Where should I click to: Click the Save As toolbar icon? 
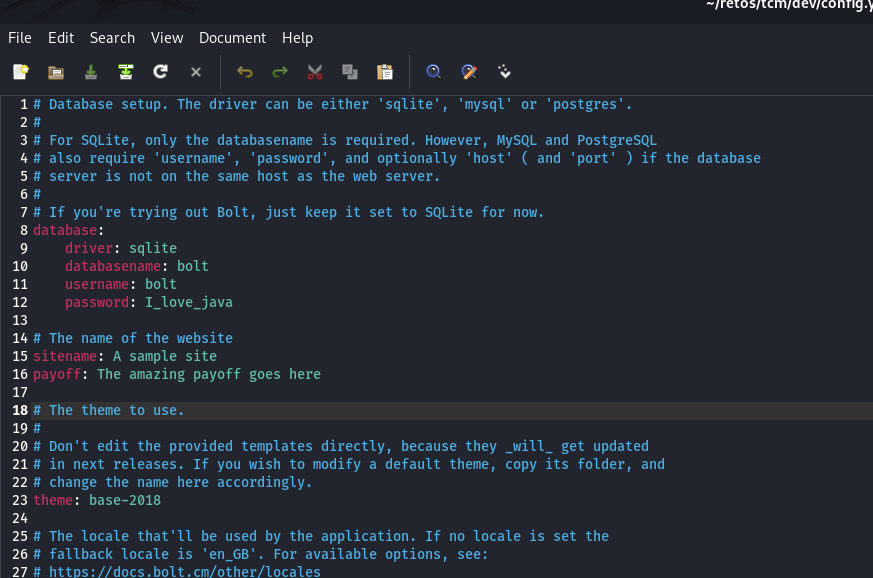coord(126,72)
